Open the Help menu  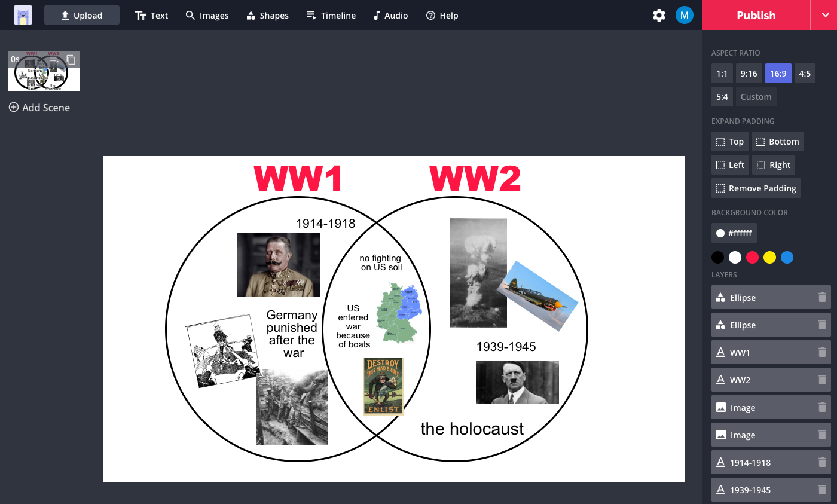(x=442, y=16)
